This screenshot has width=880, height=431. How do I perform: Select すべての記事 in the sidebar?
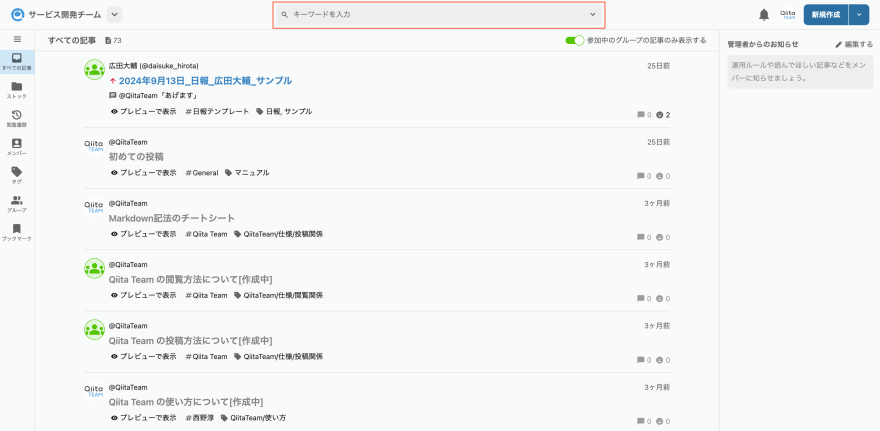17,62
